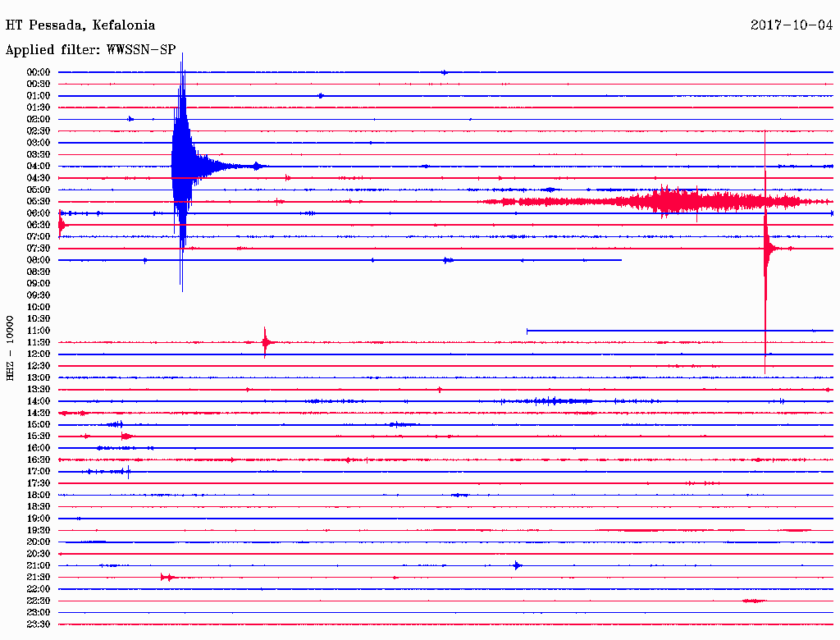Image resolution: width=840 pixels, height=640 pixels.
Task: Select the 11:00 time label
Action: [x=39, y=331]
